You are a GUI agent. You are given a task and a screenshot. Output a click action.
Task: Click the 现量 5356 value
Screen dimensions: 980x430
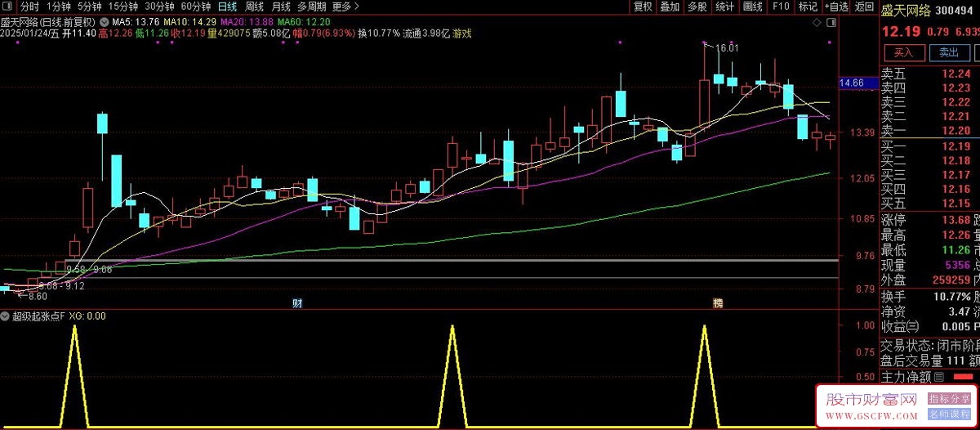point(957,266)
